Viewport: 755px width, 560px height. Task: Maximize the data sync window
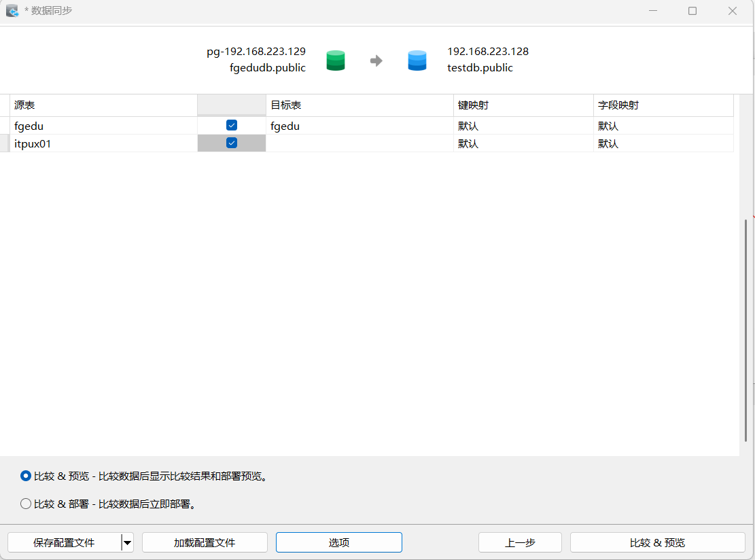[x=692, y=11]
